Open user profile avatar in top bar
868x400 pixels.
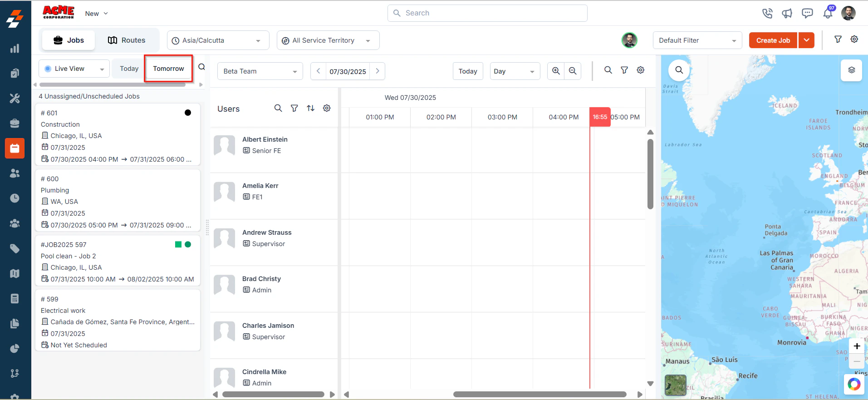(848, 13)
